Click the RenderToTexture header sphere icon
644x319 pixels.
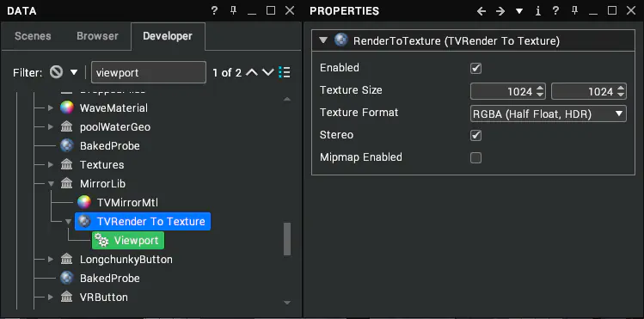click(x=340, y=40)
